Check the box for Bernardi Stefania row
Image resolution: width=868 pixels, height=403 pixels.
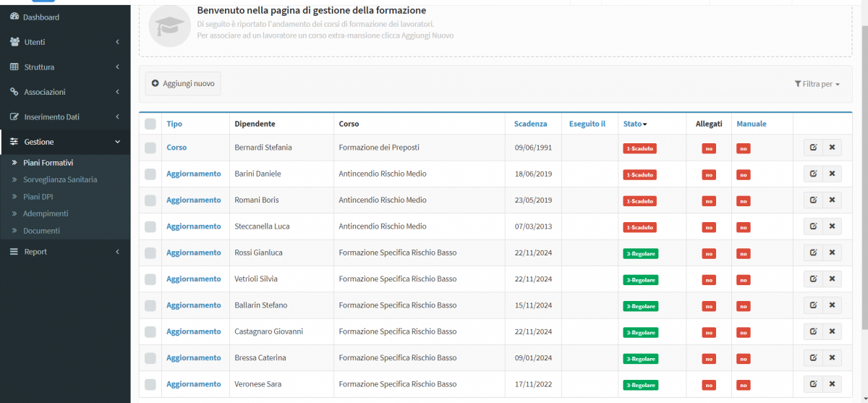tap(150, 148)
